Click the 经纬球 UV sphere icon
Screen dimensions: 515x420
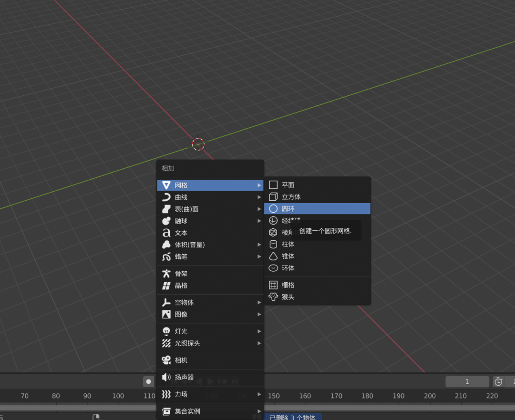tap(273, 220)
